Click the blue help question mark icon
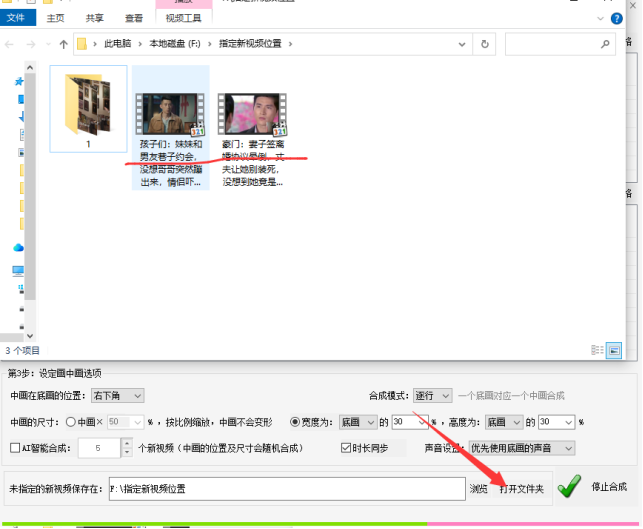 (x=616, y=18)
